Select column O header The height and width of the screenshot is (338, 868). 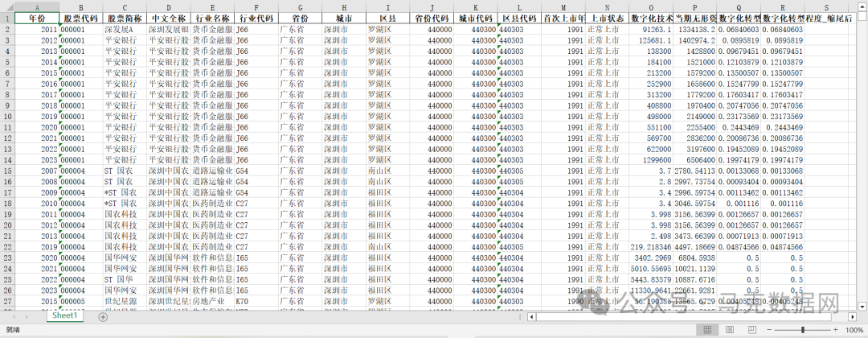[x=651, y=8]
